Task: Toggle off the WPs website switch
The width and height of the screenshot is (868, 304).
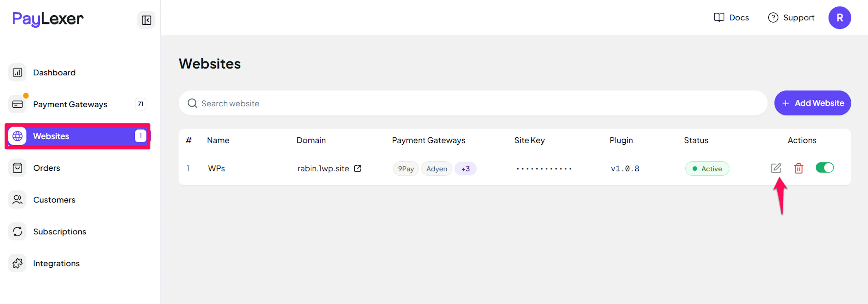Action: tap(825, 167)
